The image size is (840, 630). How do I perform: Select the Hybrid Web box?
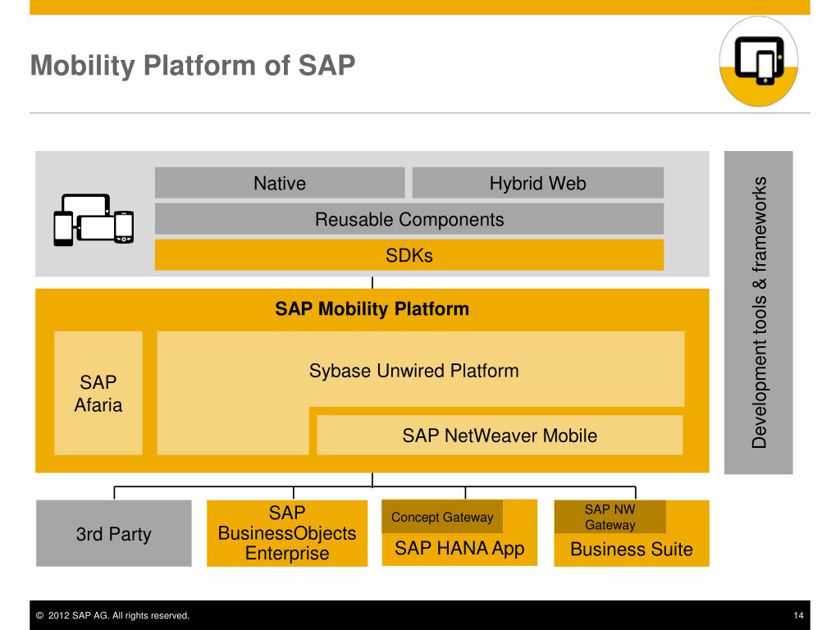(537, 183)
